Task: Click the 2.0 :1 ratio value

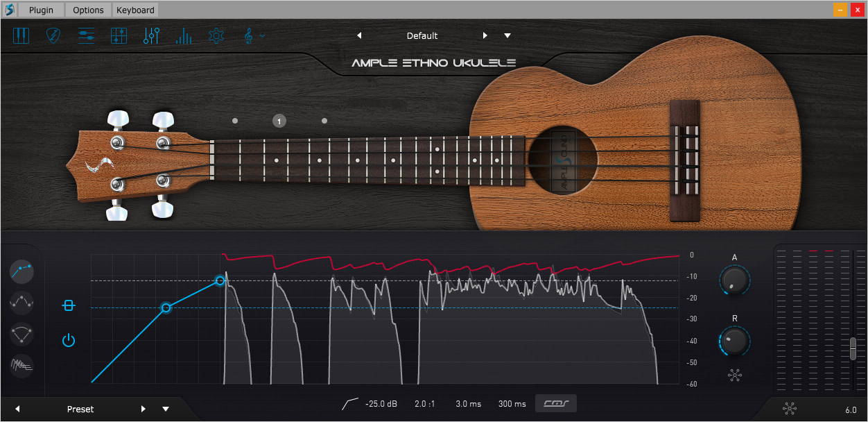Action: tap(424, 404)
